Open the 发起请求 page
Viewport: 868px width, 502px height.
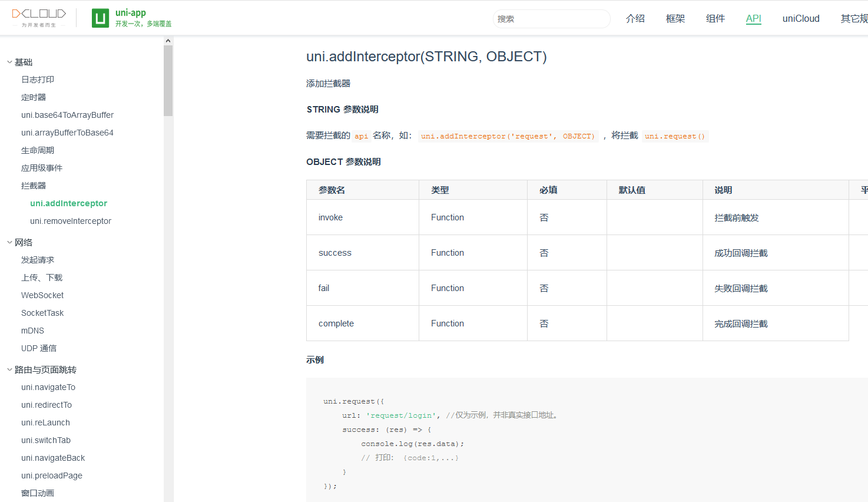pos(37,259)
